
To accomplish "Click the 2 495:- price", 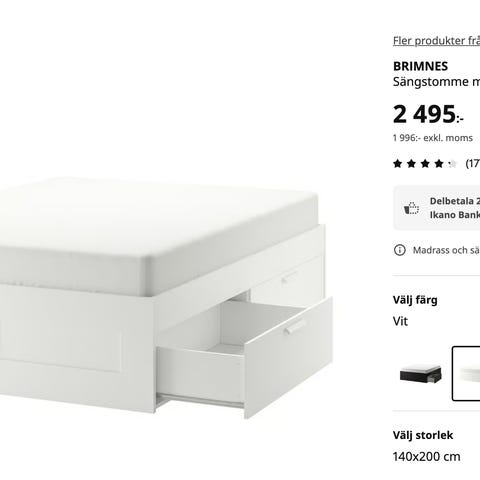I will point(428,114).
